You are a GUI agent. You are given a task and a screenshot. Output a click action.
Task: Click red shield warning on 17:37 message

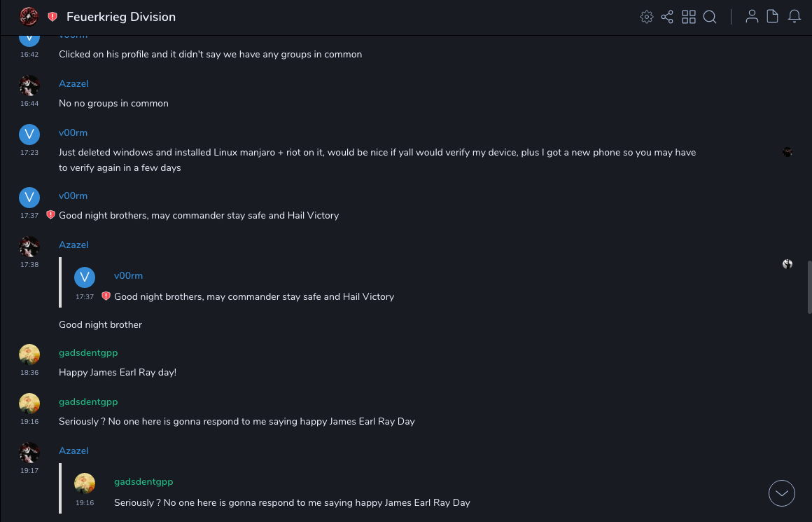coord(50,215)
